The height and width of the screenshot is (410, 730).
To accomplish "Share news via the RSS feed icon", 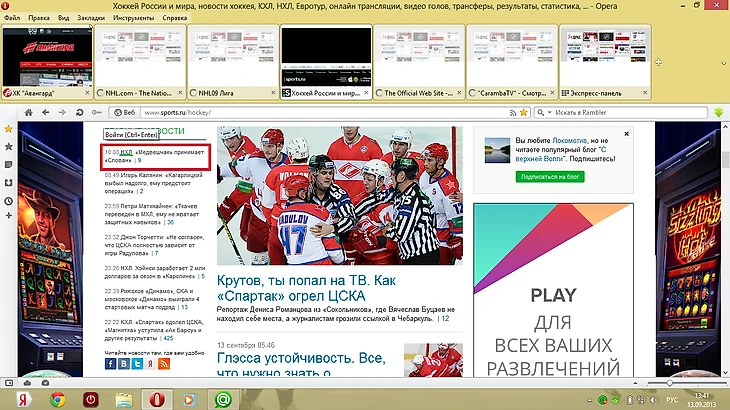I will [165, 365].
